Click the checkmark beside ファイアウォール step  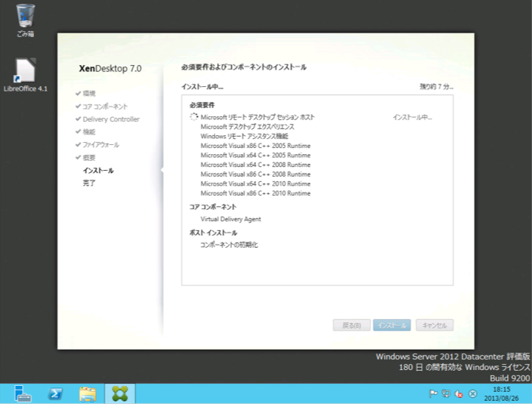pyautogui.click(x=78, y=145)
